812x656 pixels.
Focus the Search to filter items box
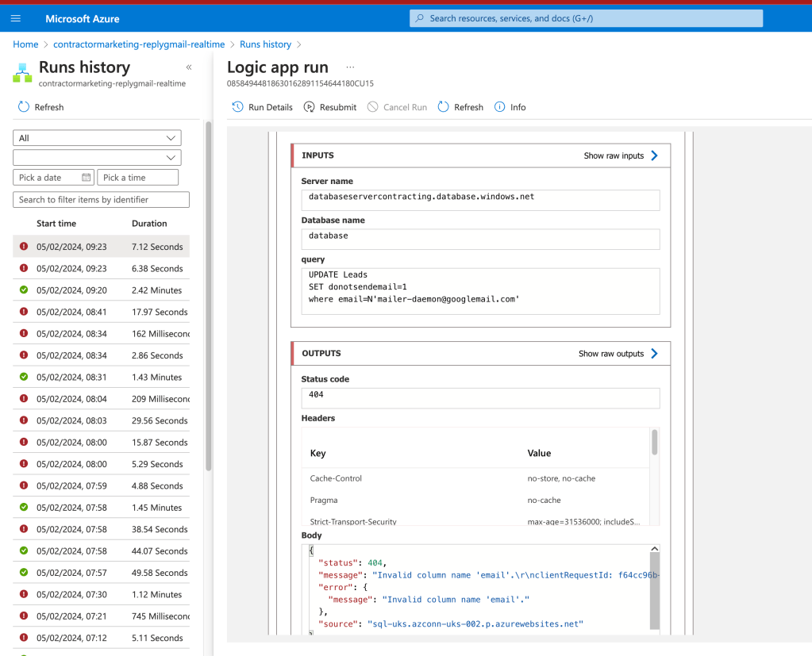coord(101,200)
